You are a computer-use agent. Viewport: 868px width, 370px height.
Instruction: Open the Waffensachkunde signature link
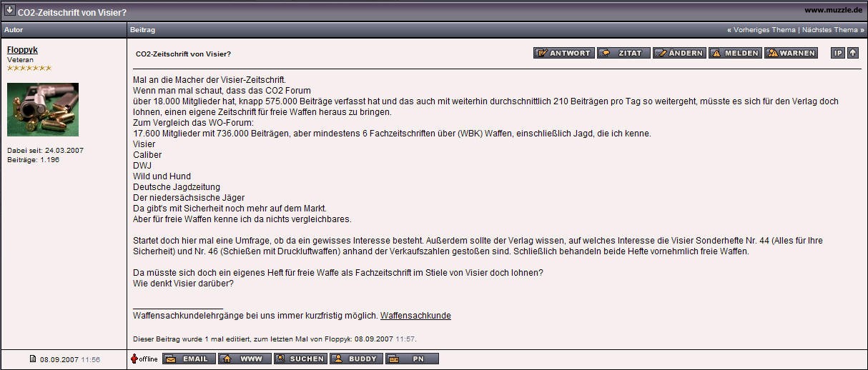click(415, 316)
